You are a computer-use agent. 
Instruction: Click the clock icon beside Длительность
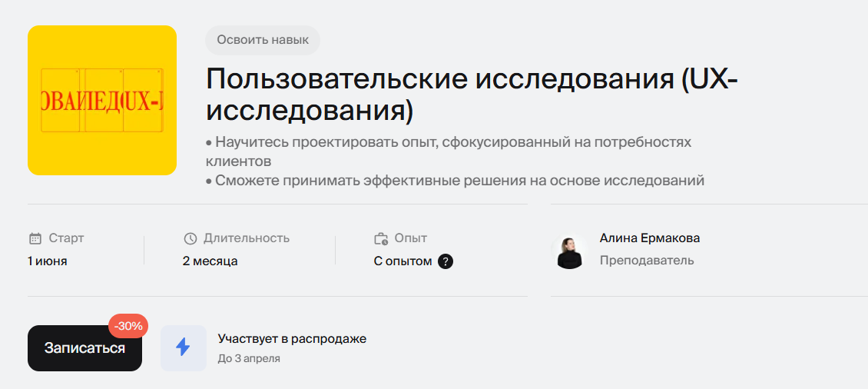click(190, 238)
